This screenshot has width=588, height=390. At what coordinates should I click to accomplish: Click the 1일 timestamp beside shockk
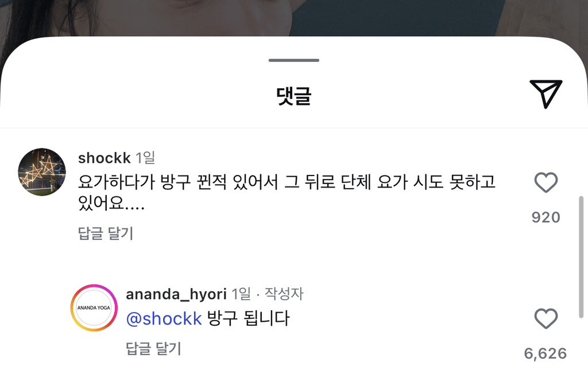pos(145,158)
